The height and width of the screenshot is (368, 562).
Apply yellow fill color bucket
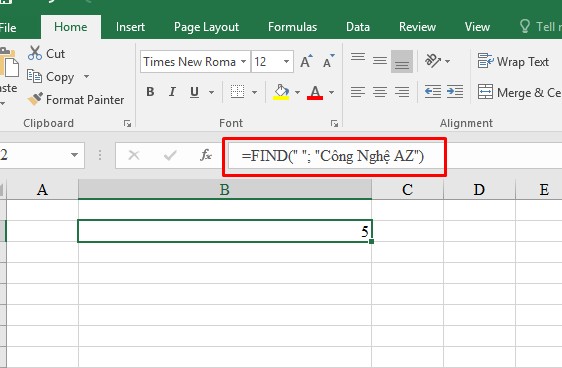coord(281,92)
